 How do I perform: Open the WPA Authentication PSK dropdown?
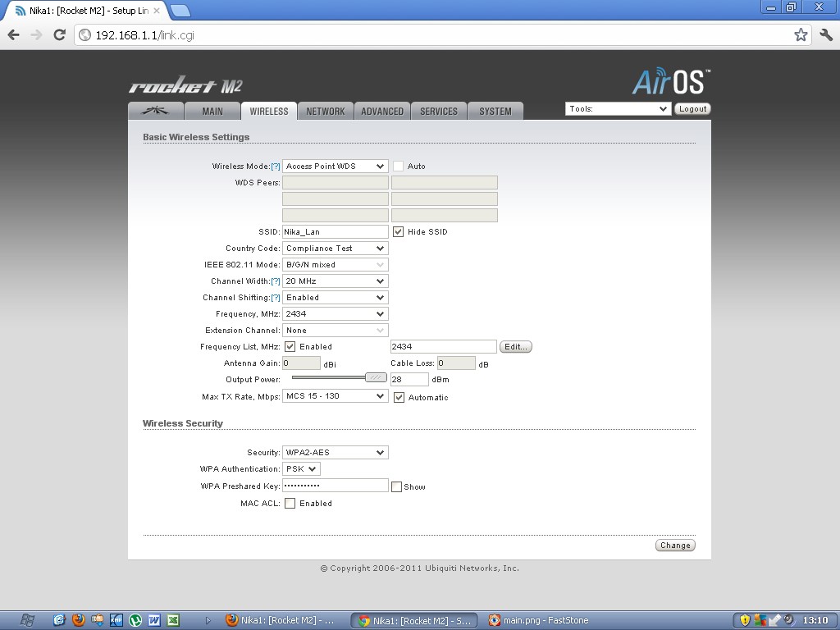coord(302,468)
